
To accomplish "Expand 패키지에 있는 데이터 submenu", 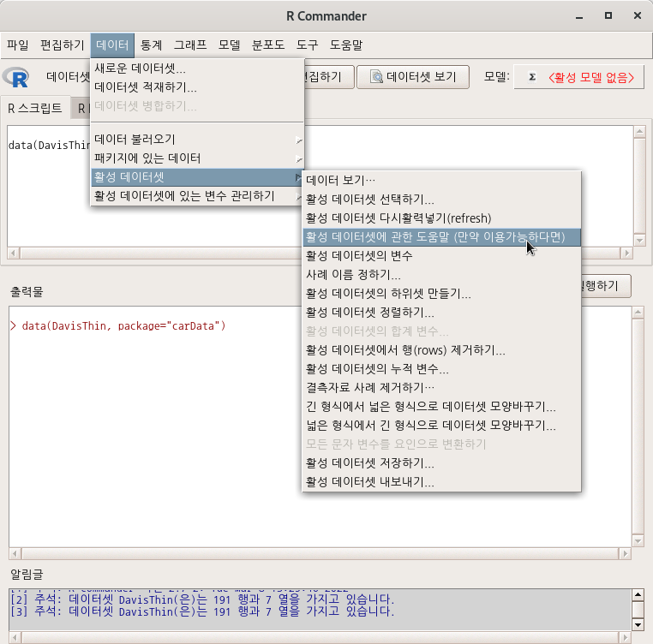I will coord(197,158).
